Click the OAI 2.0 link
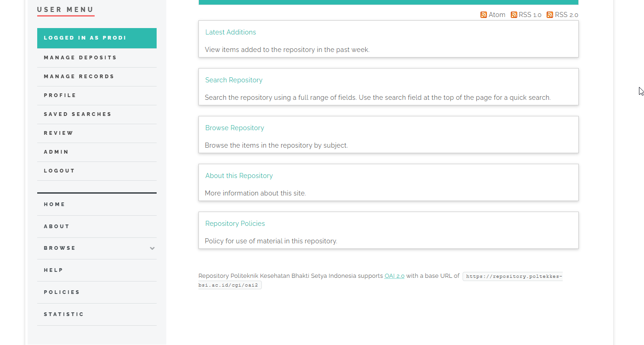Screen dimensions: 644x345 click(395, 276)
